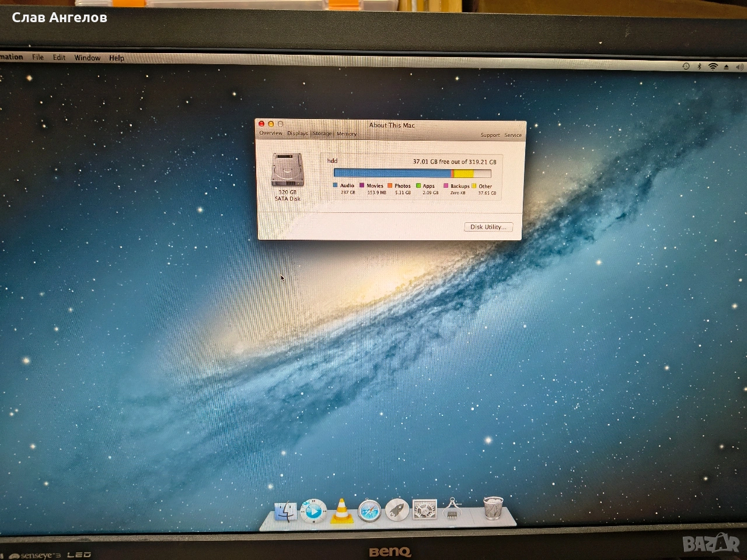Image resolution: width=747 pixels, height=560 pixels.
Task: Click the Wi-Fi status menu icon
Action: tap(713, 66)
